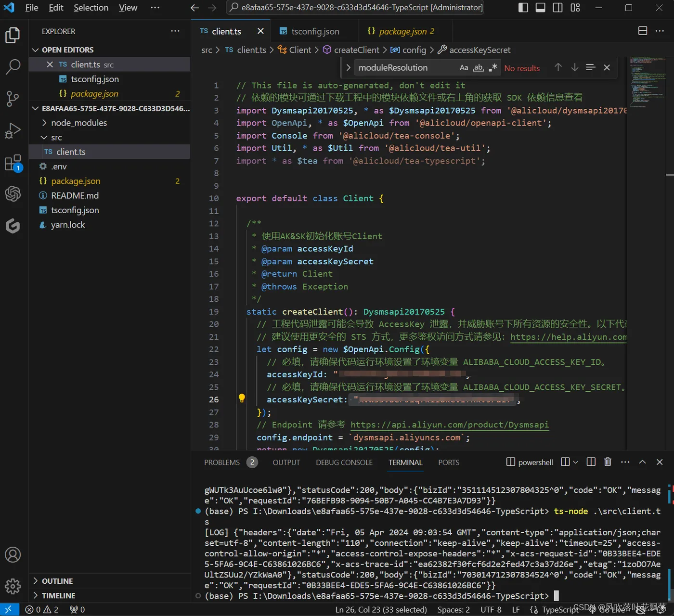Open the Source Control view

(x=13, y=99)
